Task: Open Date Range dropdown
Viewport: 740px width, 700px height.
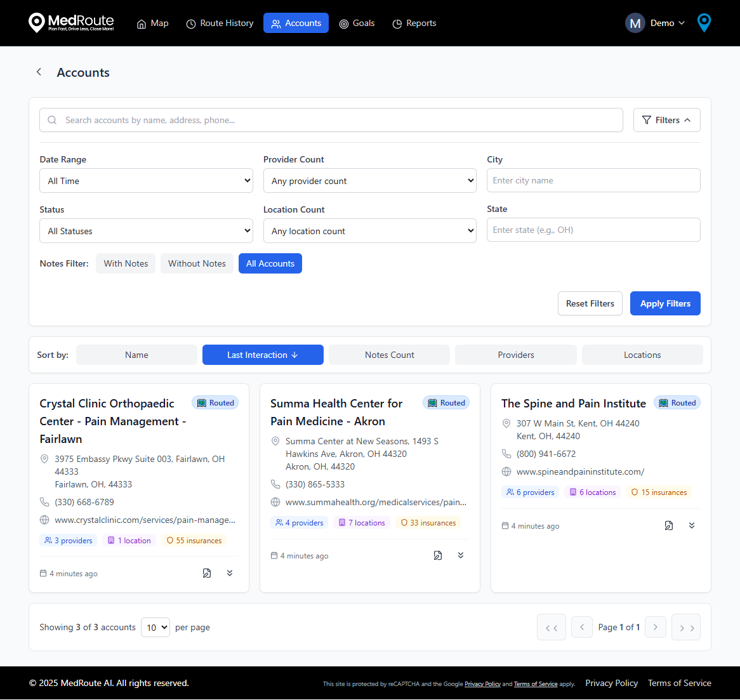Action: pos(147,181)
